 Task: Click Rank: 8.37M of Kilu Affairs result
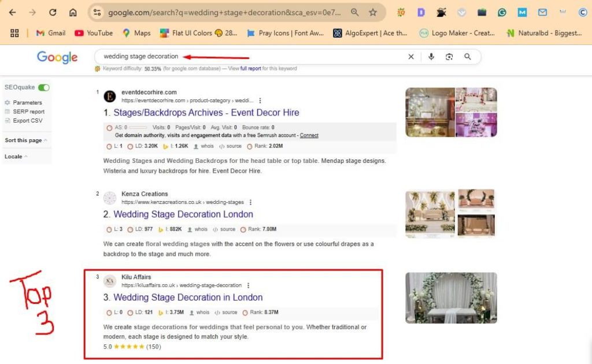tap(260, 313)
